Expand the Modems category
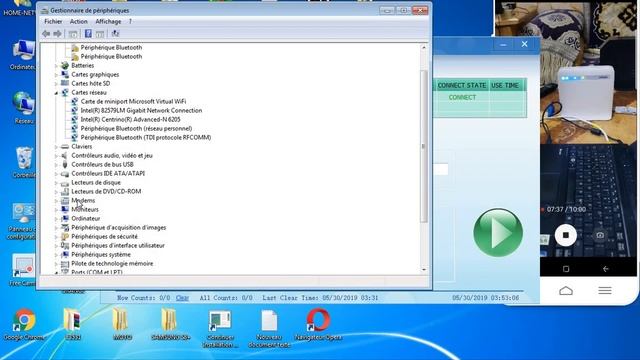The image size is (640, 360). click(x=56, y=200)
